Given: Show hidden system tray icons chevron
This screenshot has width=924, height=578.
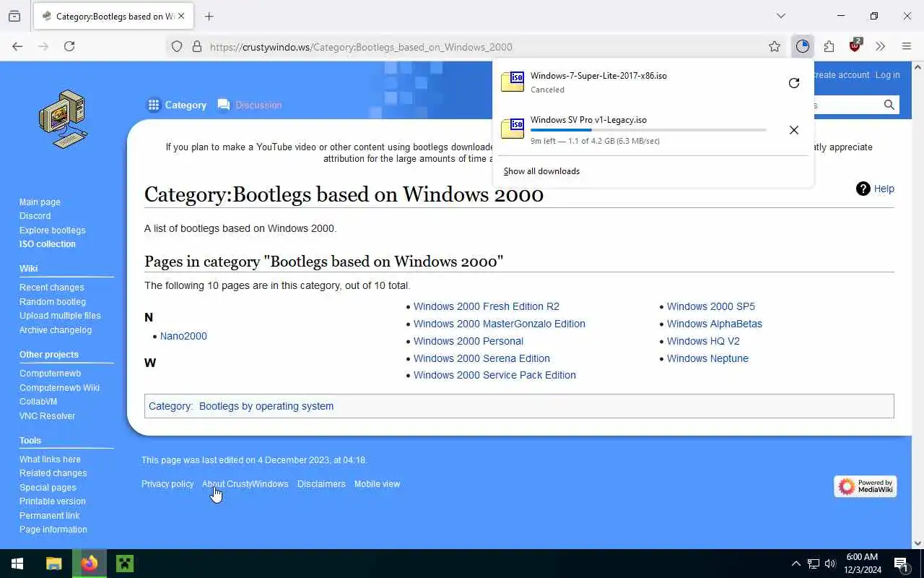Looking at the screenshot, I should (796, 564).
